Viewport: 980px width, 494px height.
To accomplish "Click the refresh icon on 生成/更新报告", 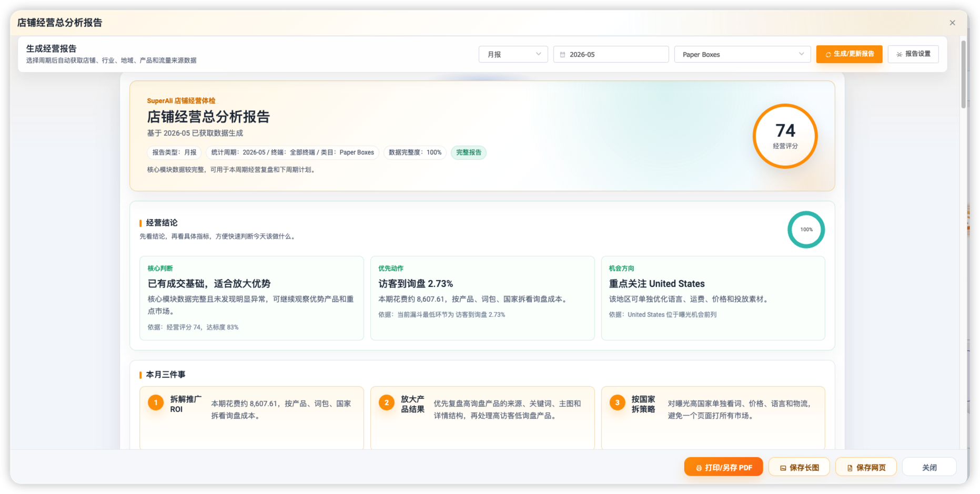I will (828, 55).
